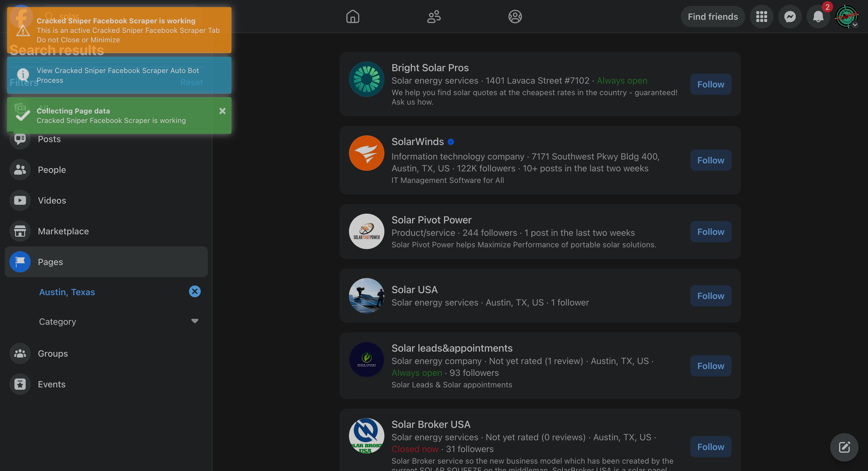Go to the Facebook Home icon
Viewport: 868px width, 471px height.
pyautogui.click(x=353, y=16)
